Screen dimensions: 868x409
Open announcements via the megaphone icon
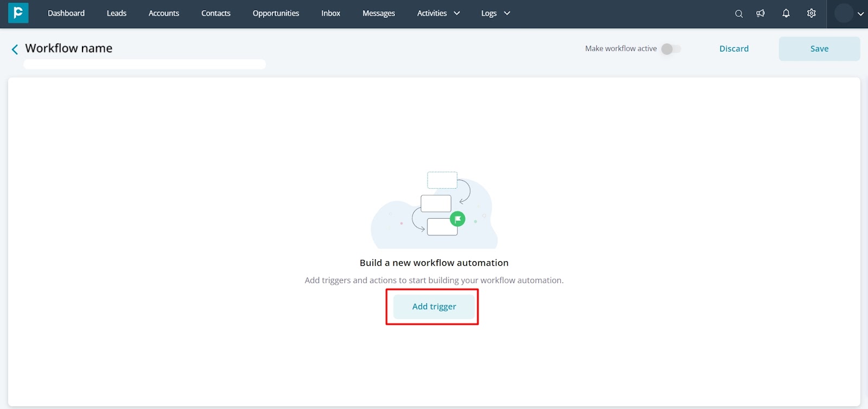[761, 14]
